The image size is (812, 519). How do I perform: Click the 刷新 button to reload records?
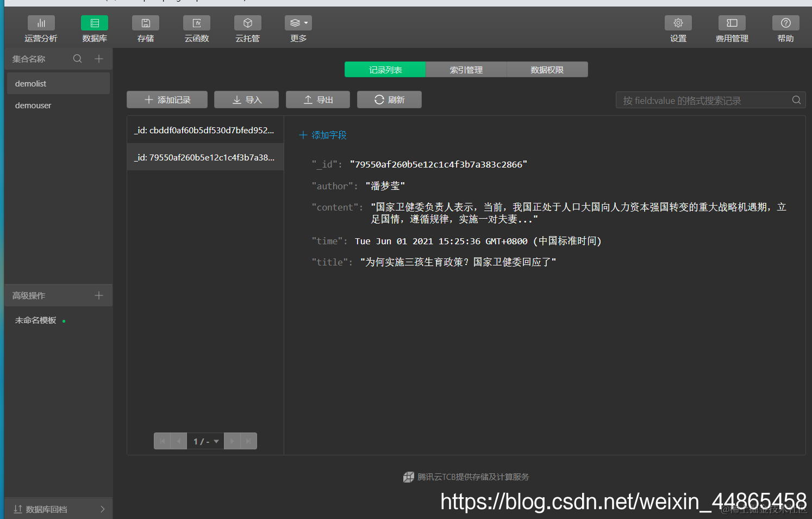[389, 99]
